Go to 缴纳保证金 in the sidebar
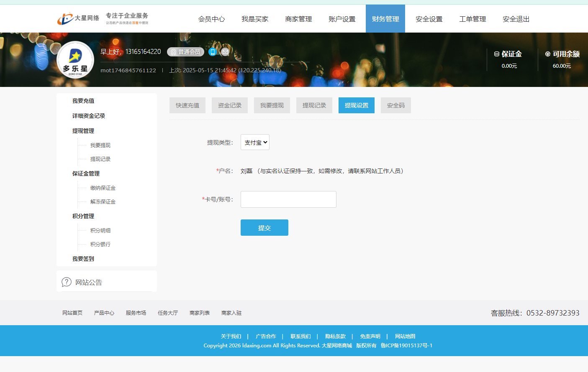 [103, 188]
